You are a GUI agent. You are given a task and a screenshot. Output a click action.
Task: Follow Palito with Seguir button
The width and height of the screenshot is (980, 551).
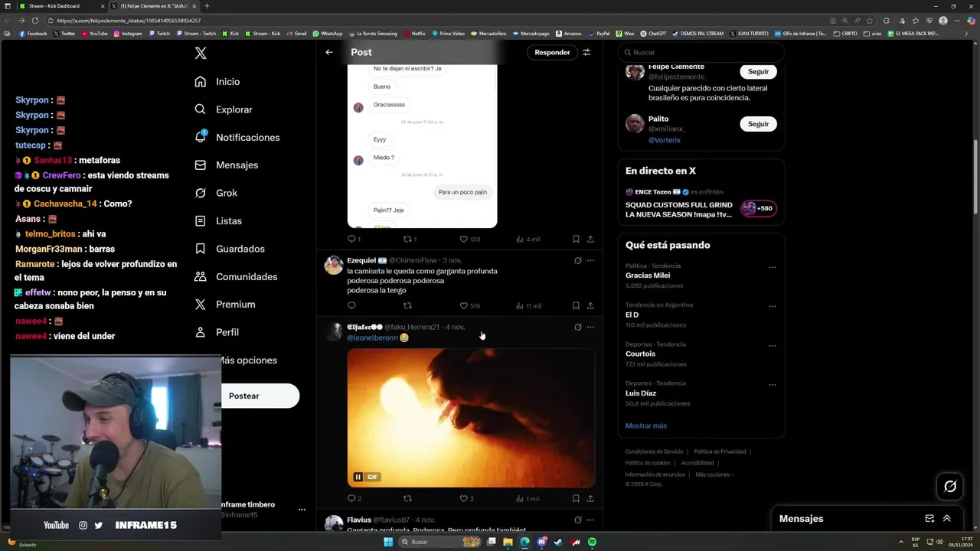click(758, 124)
